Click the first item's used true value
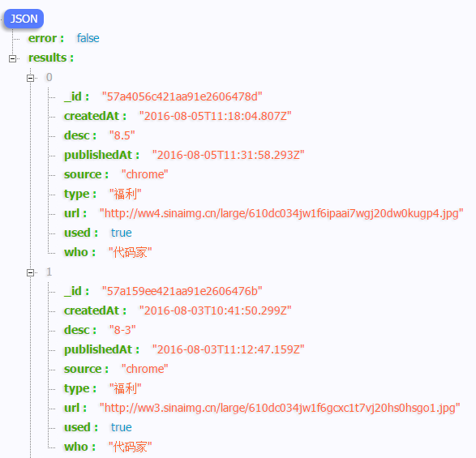This screenshot has width=476, height=458. pos(121,233)
